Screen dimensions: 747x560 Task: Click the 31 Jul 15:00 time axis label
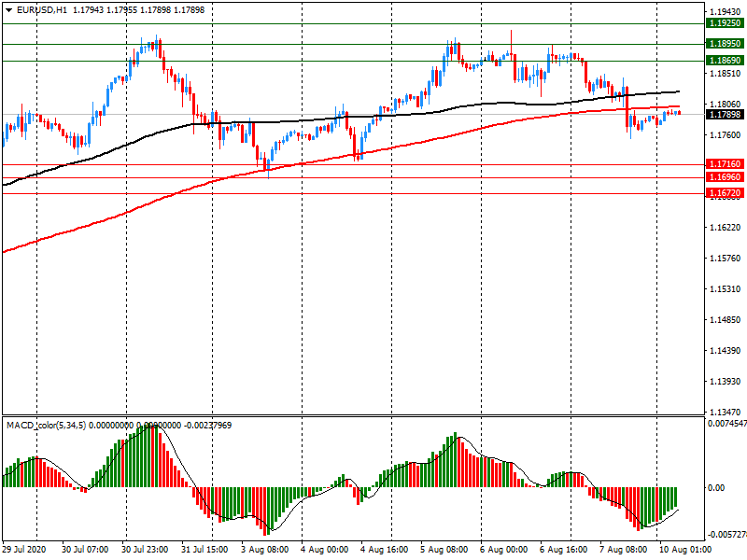pyautogui.click(x=204, y=550)
